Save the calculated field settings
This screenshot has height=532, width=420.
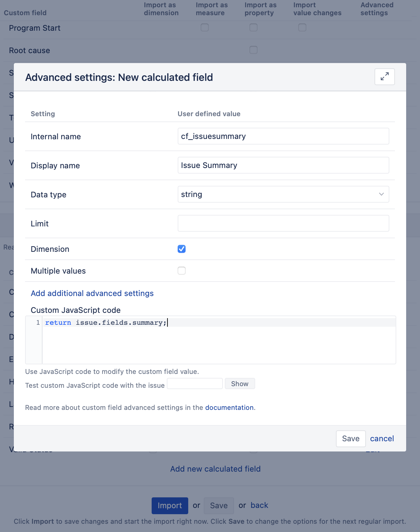point(351,439)
